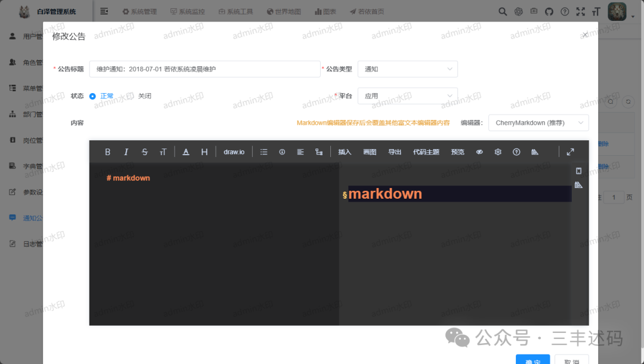This screenshot has height=364, width=644.
Task: Click 预览 in the editor toolbar
Action: 457,152
